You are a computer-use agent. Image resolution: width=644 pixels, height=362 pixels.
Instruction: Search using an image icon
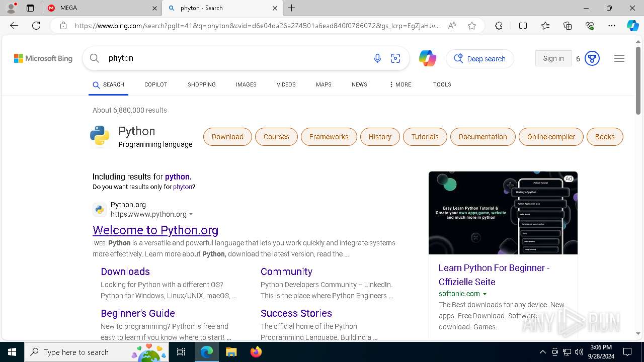(395, 58)
